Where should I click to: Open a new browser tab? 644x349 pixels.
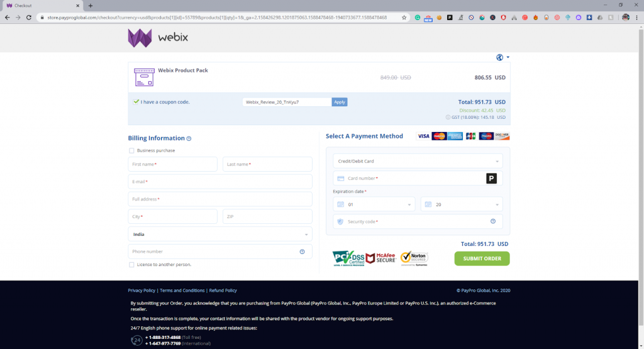click(91, 5)
